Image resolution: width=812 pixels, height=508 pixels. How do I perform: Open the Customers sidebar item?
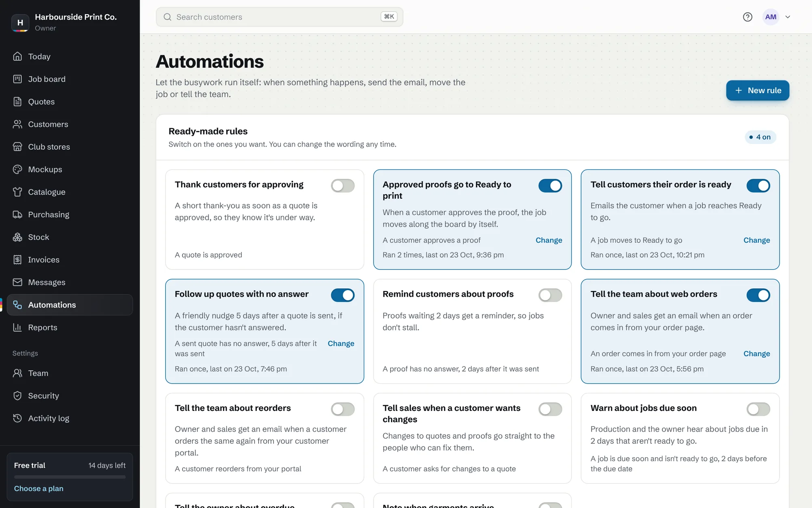[x=70, y=124]
